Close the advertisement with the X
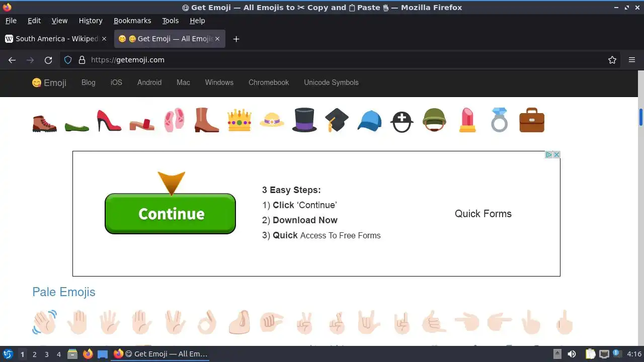Image resolution: width=644 pixels, height=362 pixels. (x=556, y=155)
